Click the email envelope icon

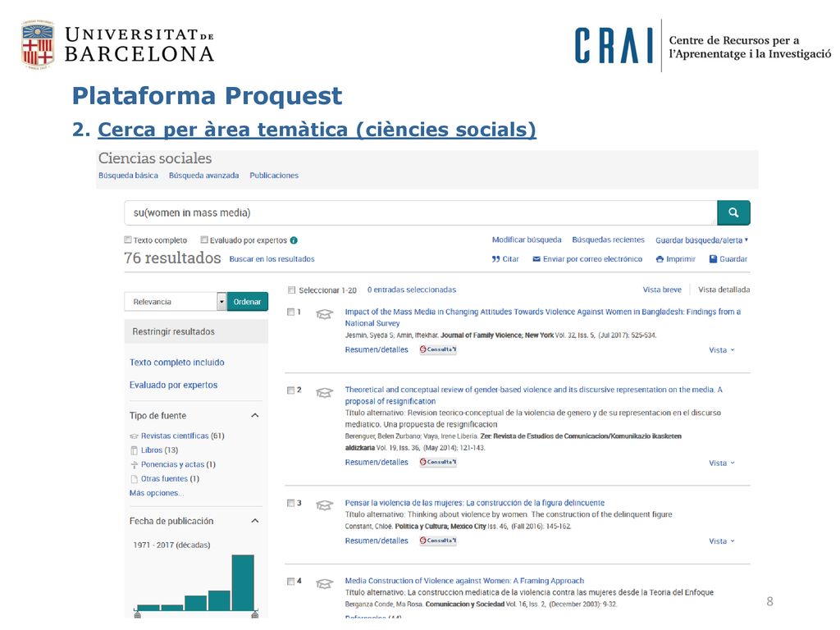[x=536, y=258]
